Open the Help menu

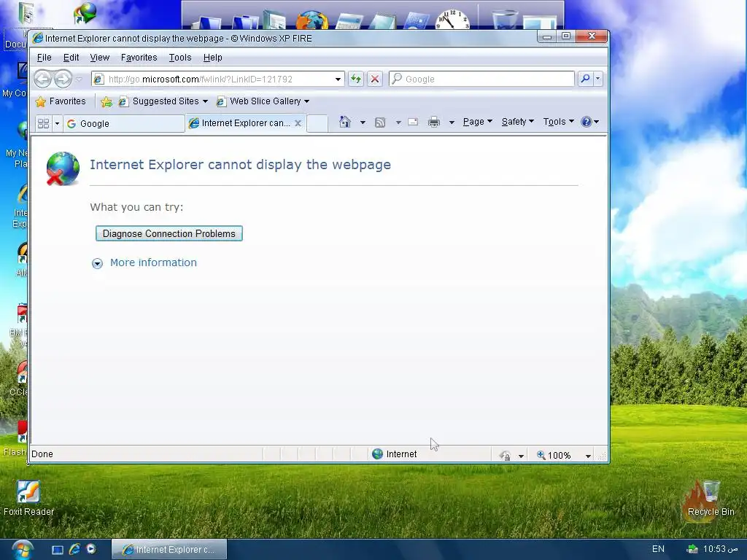click(x=212, y=58)
